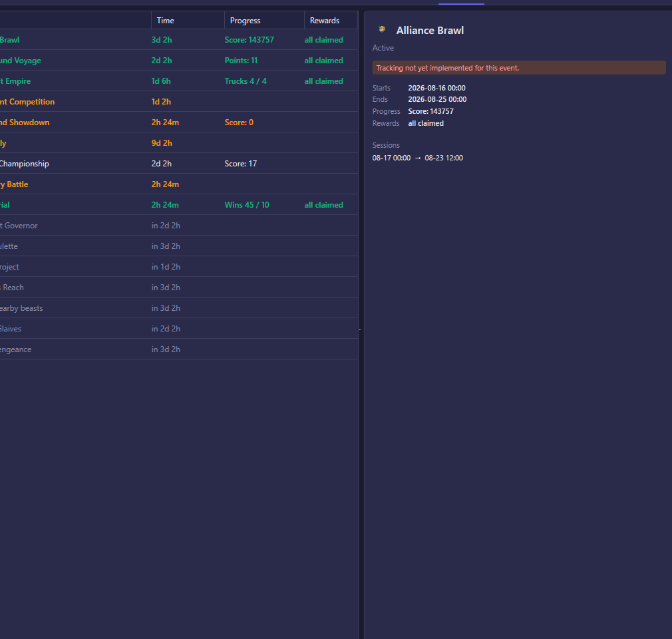Click the 'Score: 17' progress cell

point(240,163)
